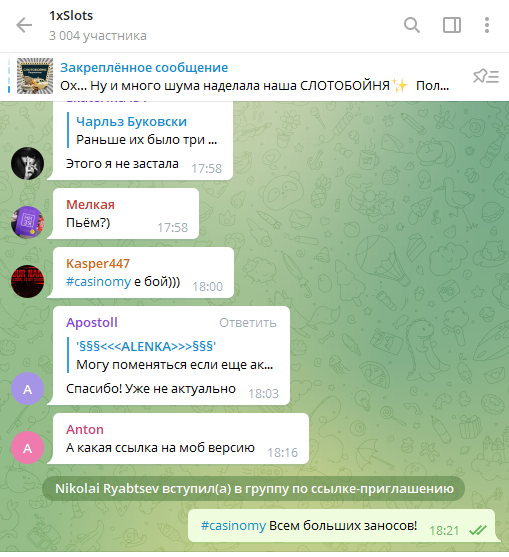Toggle the side panel icon in header
Screen dimensions: 509x557
(x=452, y=25)
